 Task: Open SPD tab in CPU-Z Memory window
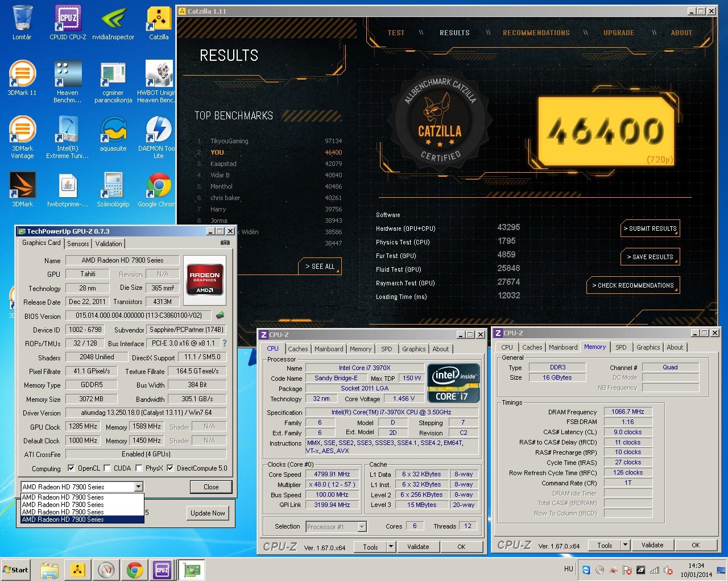tap(621, 347)
